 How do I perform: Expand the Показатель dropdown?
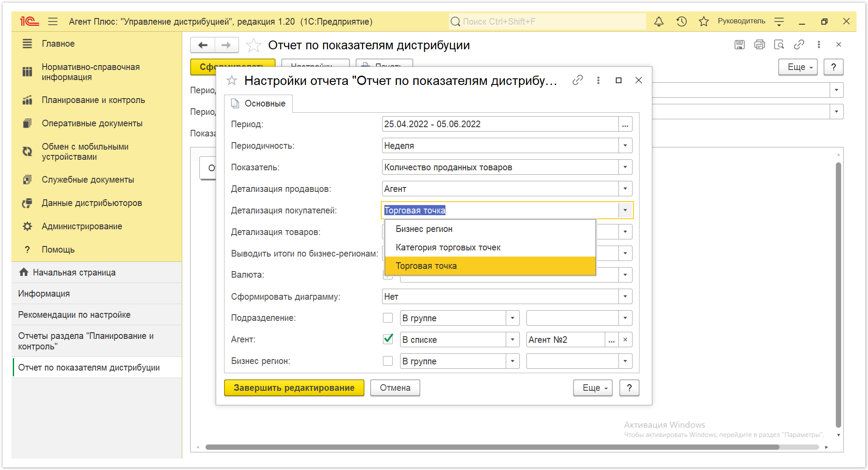point(625,167)
